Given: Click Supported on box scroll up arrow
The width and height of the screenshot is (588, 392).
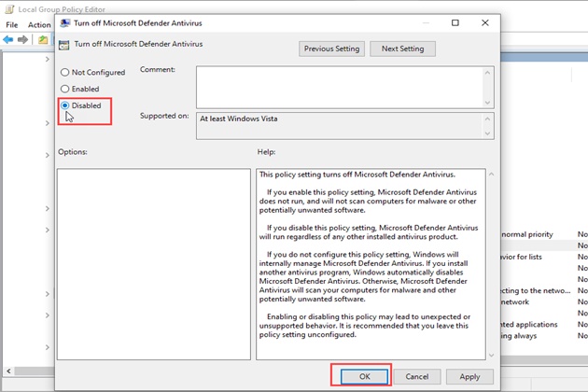Looking at the screenshot, I should (x=487, y=119).
